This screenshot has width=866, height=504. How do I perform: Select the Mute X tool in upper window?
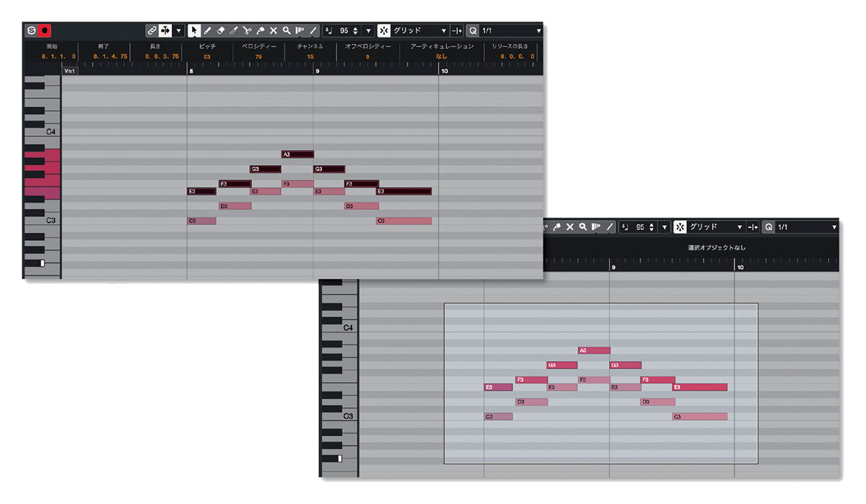click(x=274, y=30)
